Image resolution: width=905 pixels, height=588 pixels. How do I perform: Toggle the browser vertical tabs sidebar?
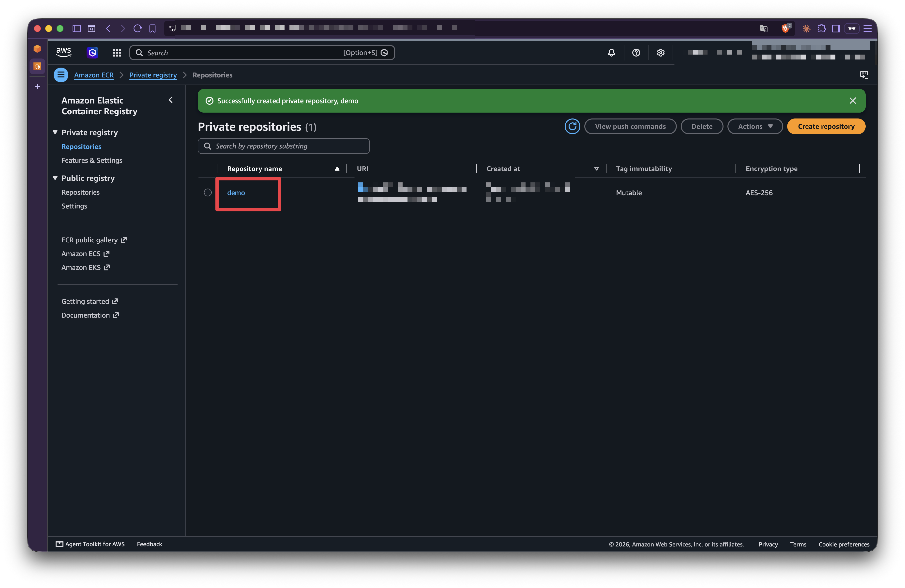click(77, 29)
